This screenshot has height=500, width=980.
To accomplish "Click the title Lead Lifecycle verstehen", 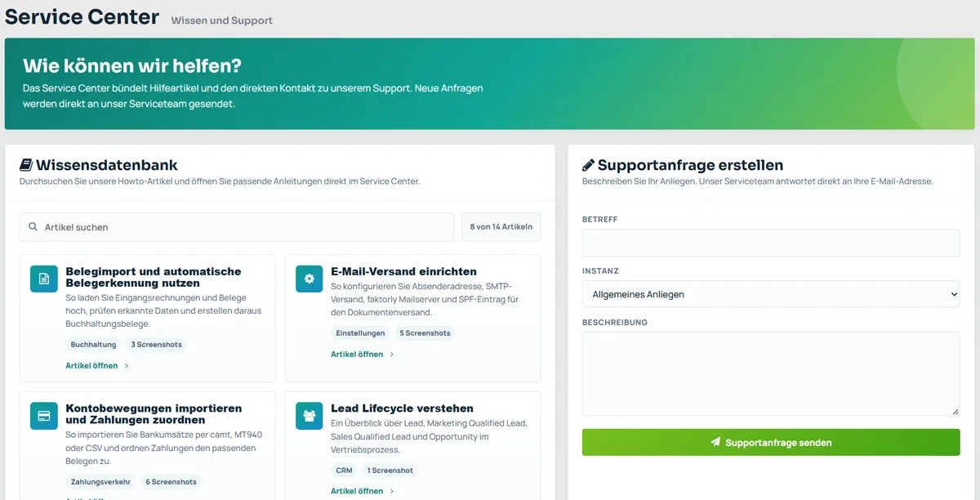I will click(x=402, y=408).
